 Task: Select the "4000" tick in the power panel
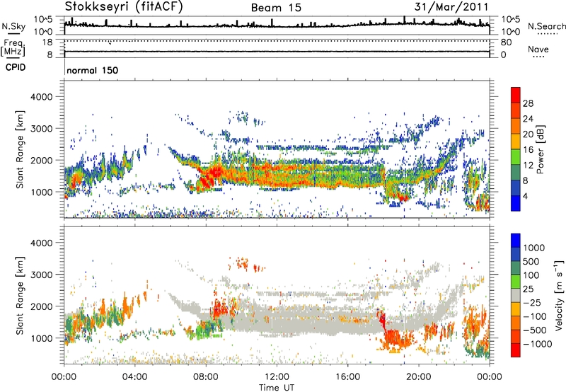tap(41, 97)
